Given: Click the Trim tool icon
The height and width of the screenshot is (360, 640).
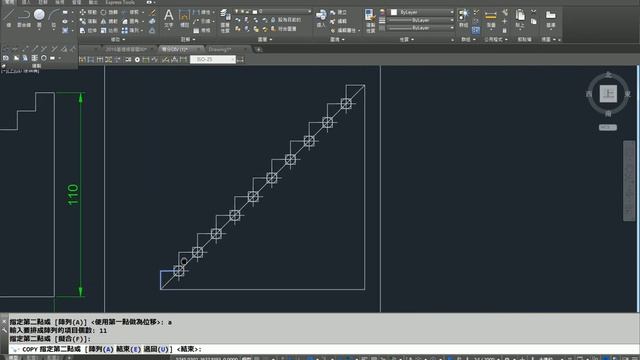Looking at the screenshot, I should [124, 12].
